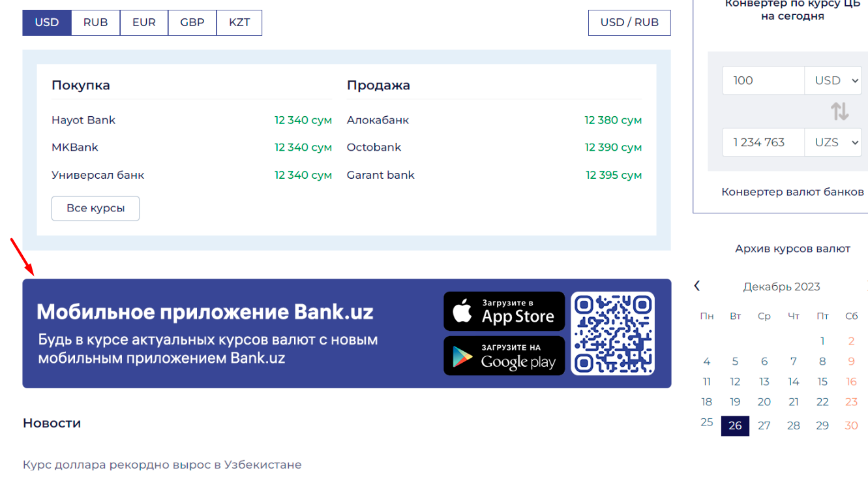The image size is (868, 479).
Task: Open Hayot Bank buy rate row
Action: click(x=192, y=120)
